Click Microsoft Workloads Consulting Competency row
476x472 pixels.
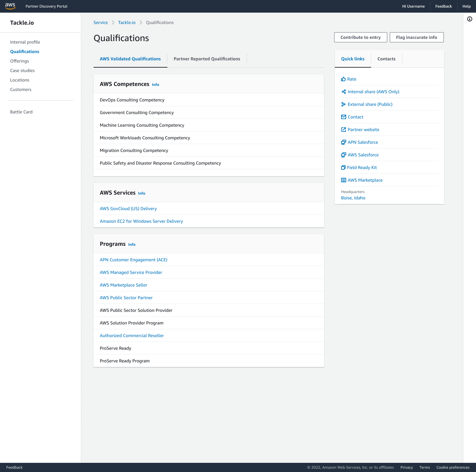209,138
